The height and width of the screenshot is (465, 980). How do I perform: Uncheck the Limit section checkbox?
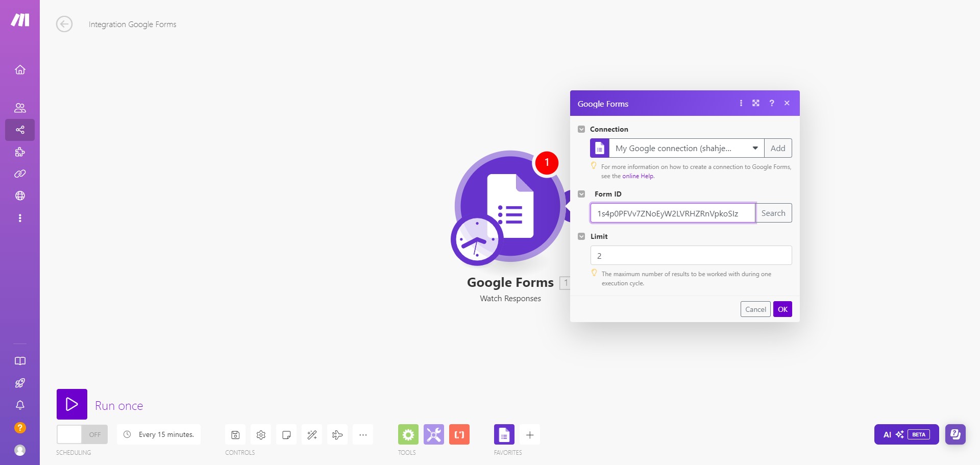pos(581,236)
